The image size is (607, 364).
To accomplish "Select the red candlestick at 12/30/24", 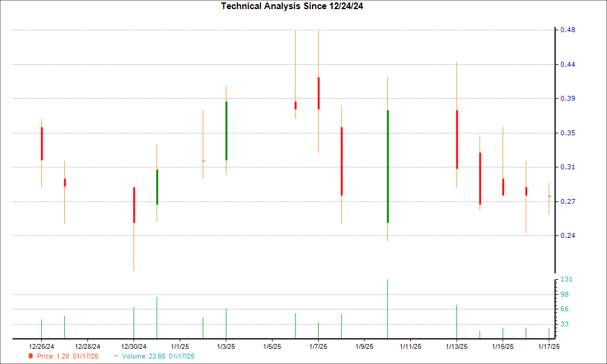I will [134, 204].
